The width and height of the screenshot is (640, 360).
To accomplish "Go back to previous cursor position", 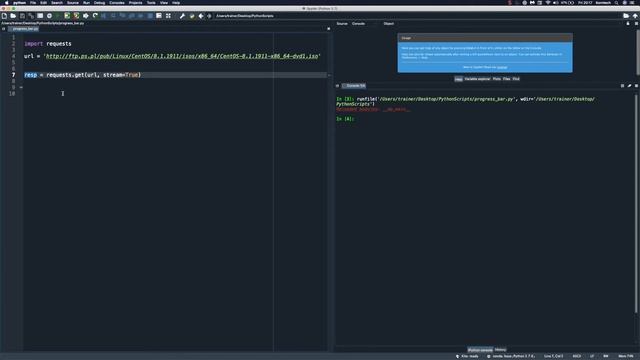I will coord(201,16).
